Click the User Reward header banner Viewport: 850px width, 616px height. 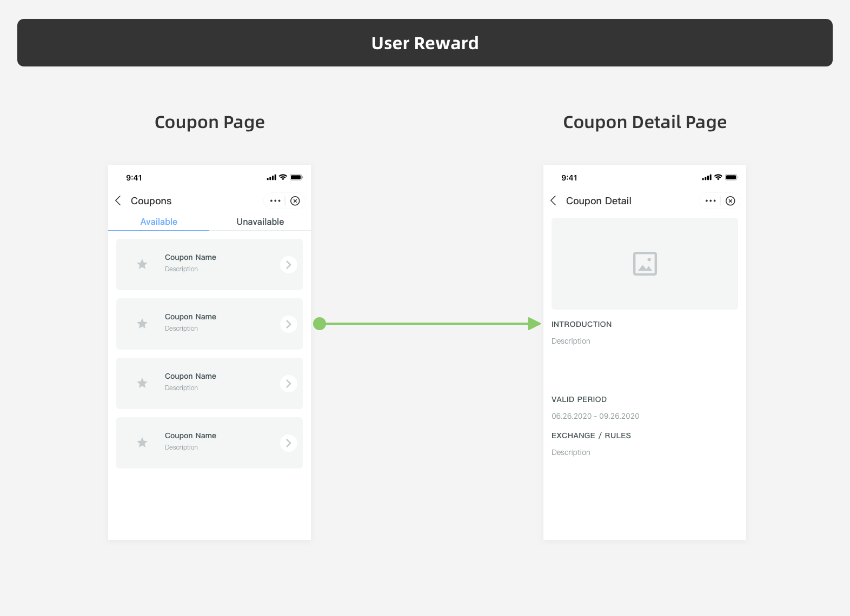[x=425, y=43]
